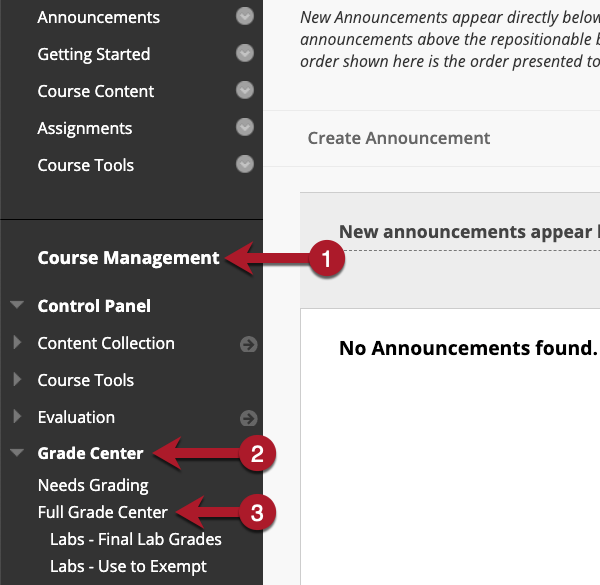Open options chevron beside Getting Started

point(245,53)
